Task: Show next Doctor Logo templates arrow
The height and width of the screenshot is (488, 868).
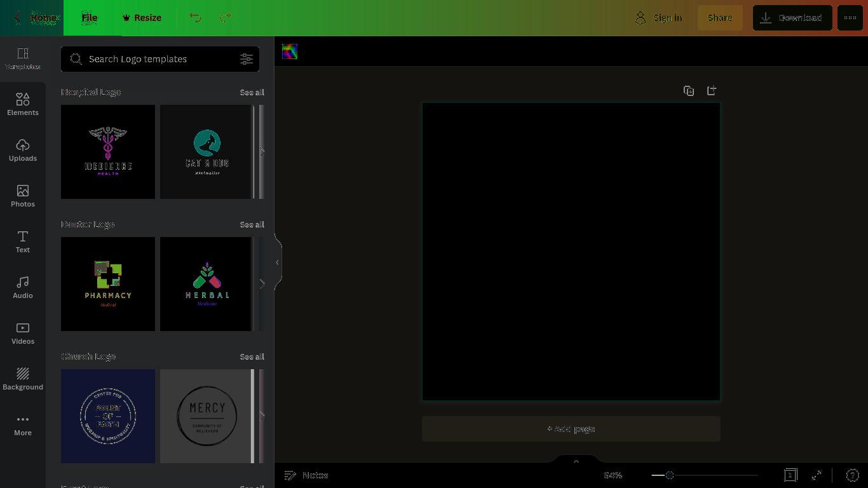Action: click(262, 284)
